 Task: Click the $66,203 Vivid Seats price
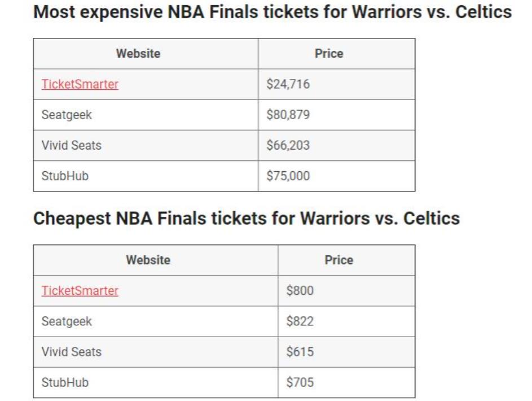tap(288, 145)
